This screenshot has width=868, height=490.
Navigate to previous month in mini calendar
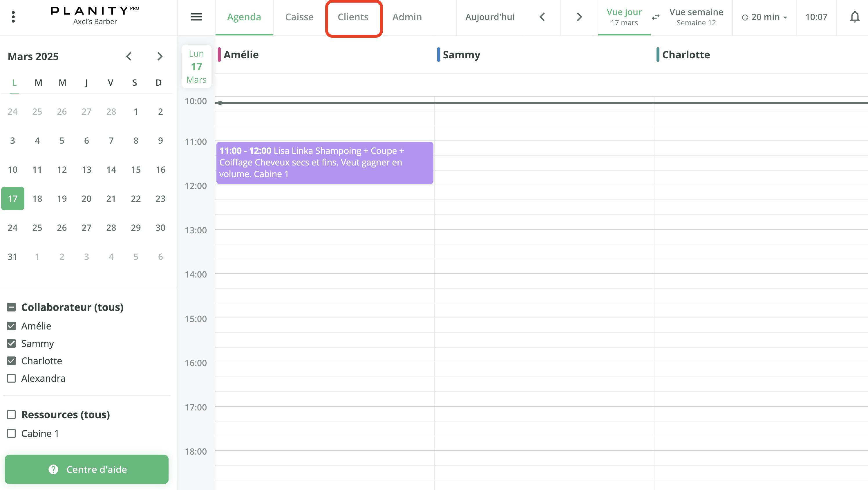point(129,56)
